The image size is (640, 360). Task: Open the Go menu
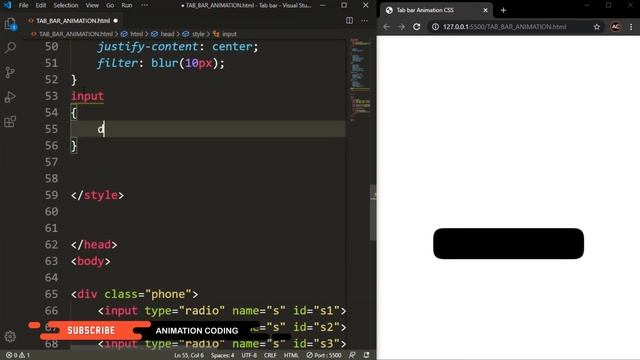(x=110, y=5)
